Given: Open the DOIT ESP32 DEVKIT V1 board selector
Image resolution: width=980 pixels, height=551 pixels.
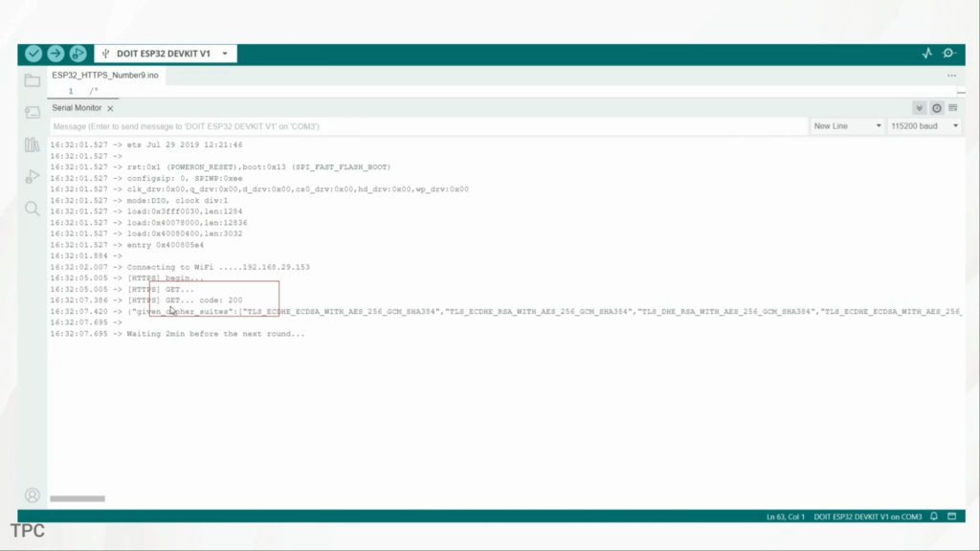Looking at the screenshot, I should [167, 54].
